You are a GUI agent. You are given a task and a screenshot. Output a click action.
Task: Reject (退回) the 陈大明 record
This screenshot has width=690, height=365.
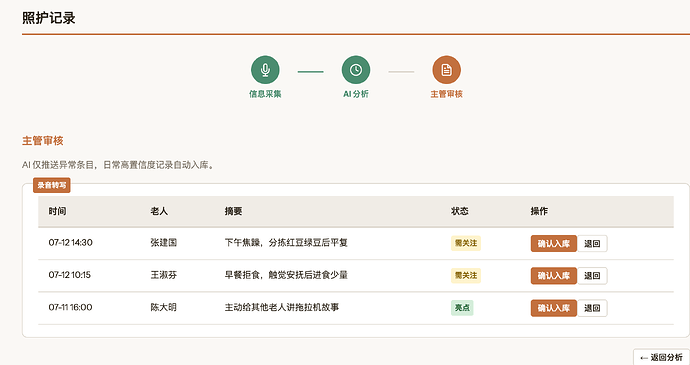click(592, 308)
